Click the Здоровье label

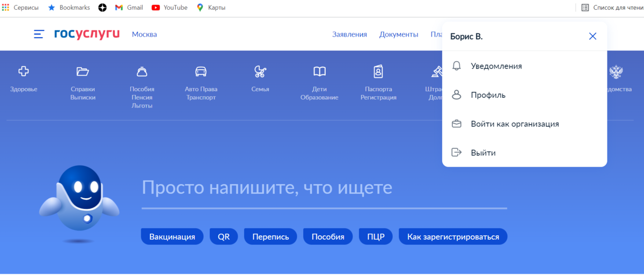point(24,89)
